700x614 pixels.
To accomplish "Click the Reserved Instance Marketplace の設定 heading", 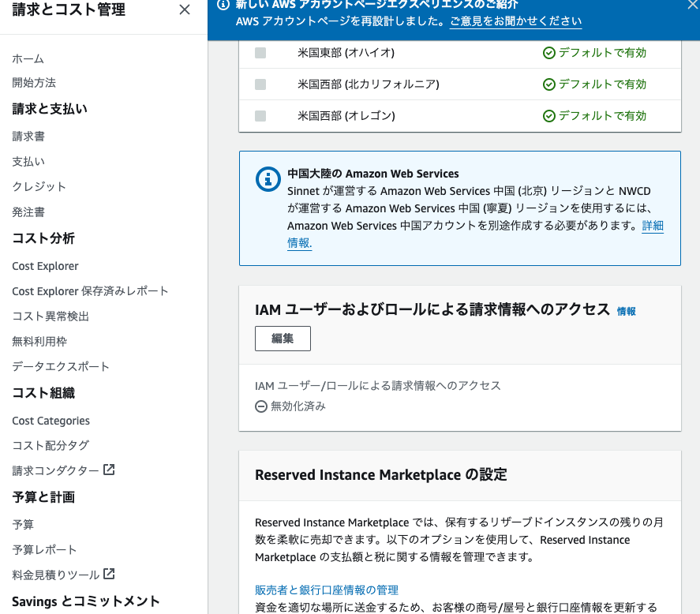I will [381, 474].
